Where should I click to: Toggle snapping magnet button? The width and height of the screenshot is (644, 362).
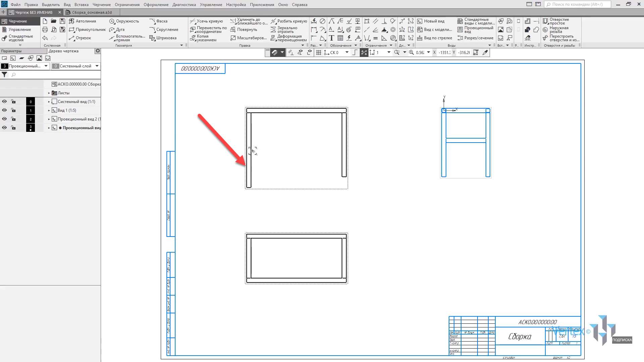275,52
